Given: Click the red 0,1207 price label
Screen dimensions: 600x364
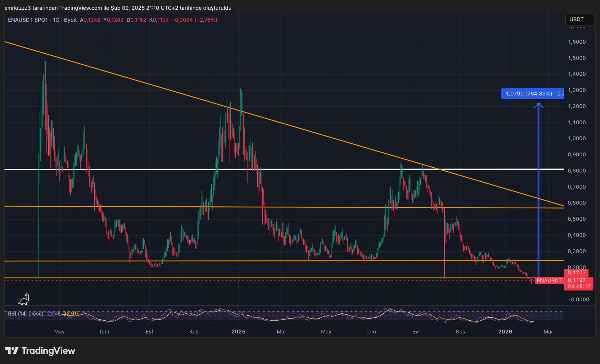Looking at the screenshot, I should coord(576,273).
